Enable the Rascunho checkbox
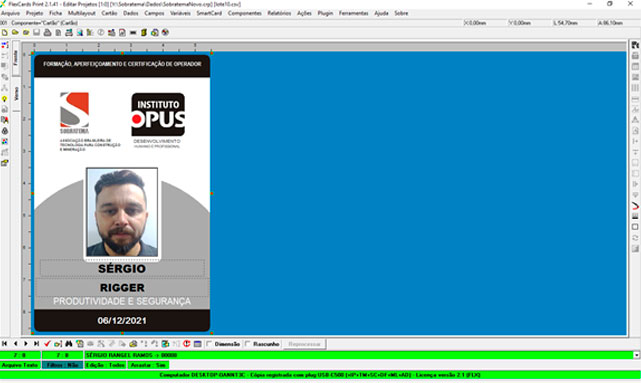Viewport: 641px width, 383px height. click(248, 344)
